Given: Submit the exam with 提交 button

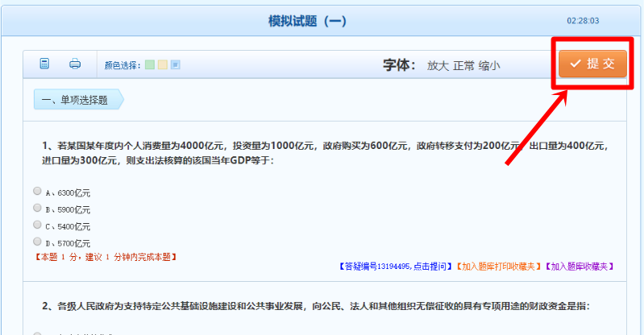Looking at the screenshot, I should tap(592, 64).
